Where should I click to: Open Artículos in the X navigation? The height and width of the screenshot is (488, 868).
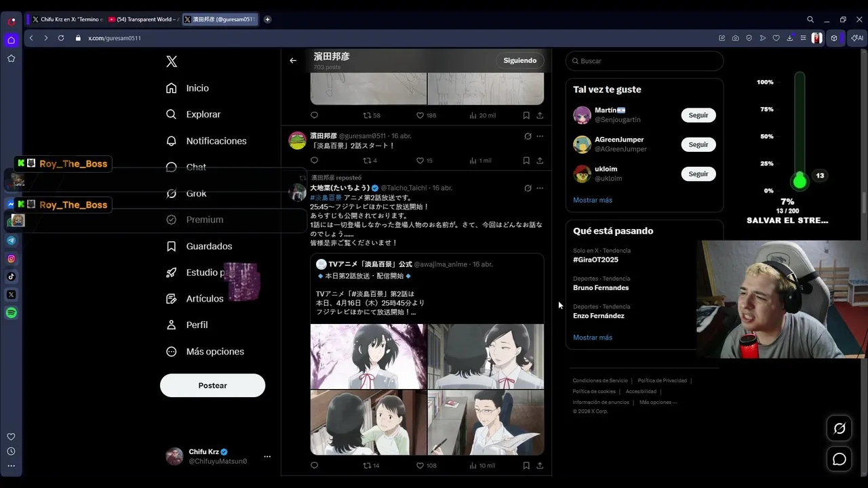tap(195, 299)
